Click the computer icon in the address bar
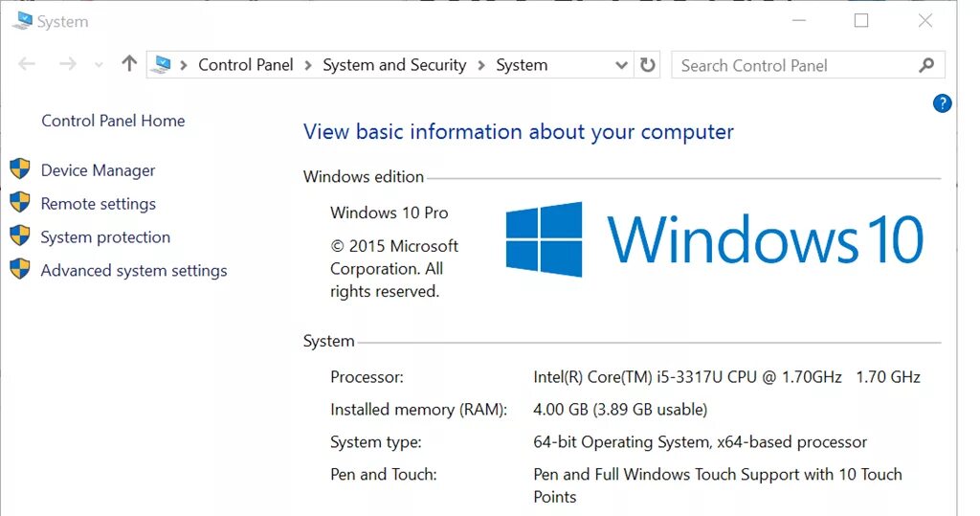Image resolution: width=980 pixels, height=516 pixels. coord(162,65)
